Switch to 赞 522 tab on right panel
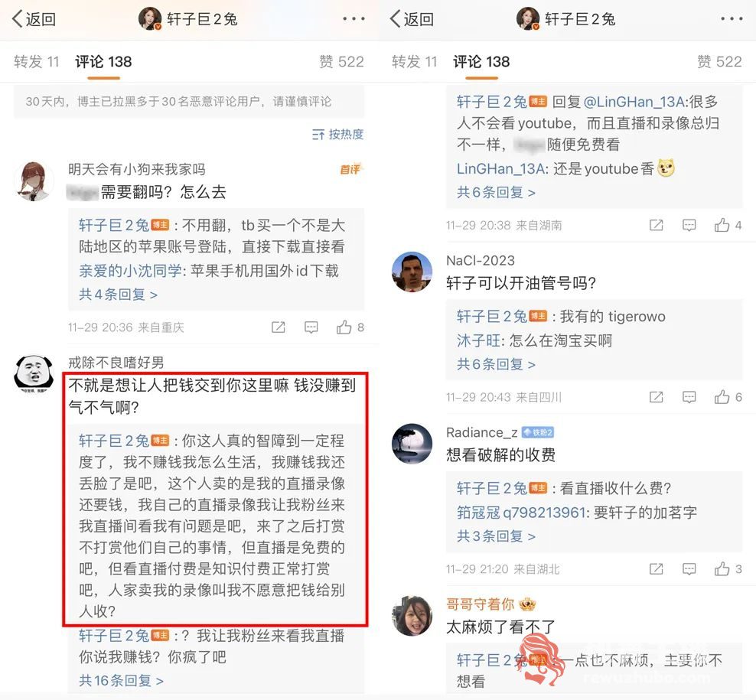 719,62
